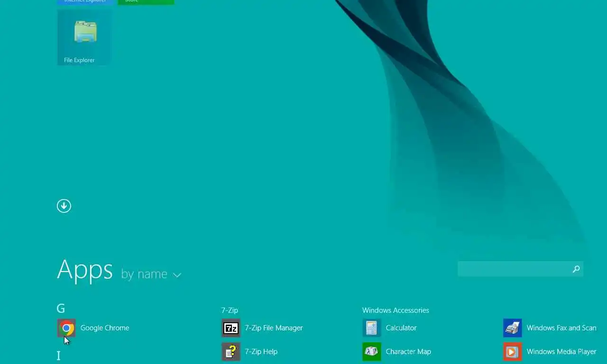Click the '7-Zip Help' label
The width and height of the screenshot is (607, 364).
coord(261,352)
